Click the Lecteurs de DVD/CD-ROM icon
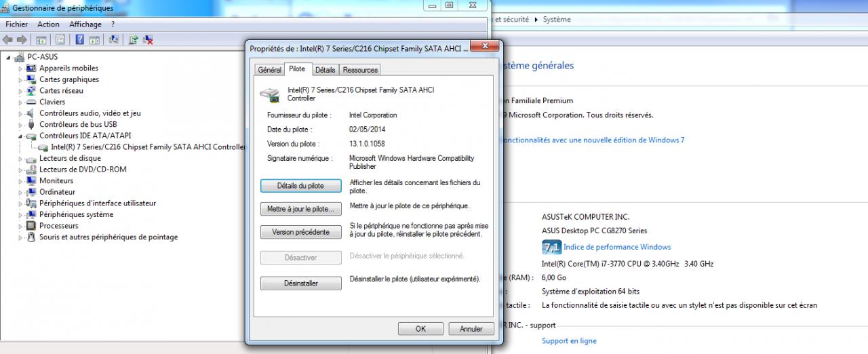 click(31, 170)
